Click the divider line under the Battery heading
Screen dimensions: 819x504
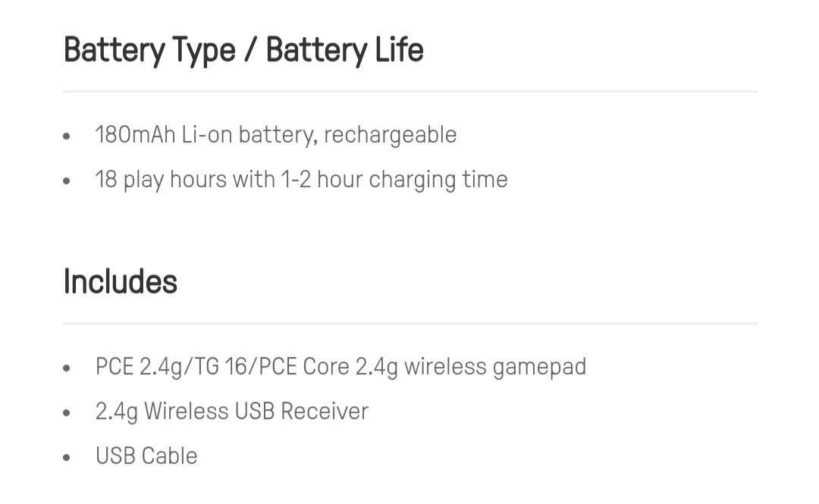point(409,92)
